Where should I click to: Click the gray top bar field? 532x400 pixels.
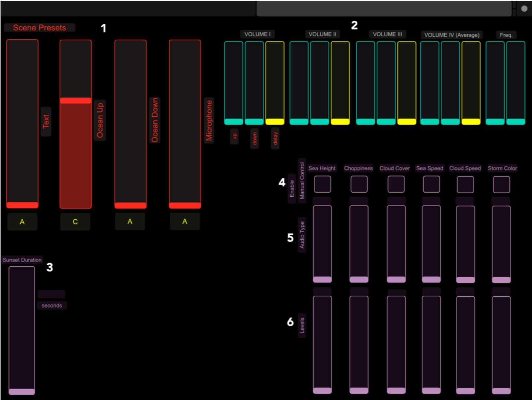(x=384, y=9)
